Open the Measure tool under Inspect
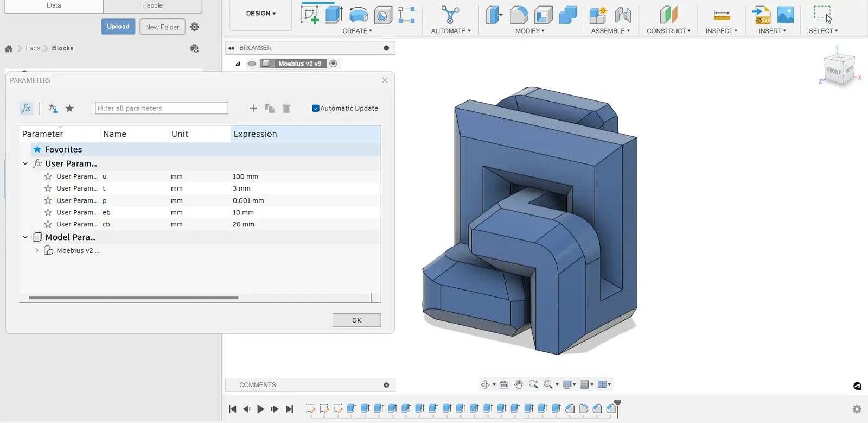The image size is (868, 423). [x=722, y=15]
